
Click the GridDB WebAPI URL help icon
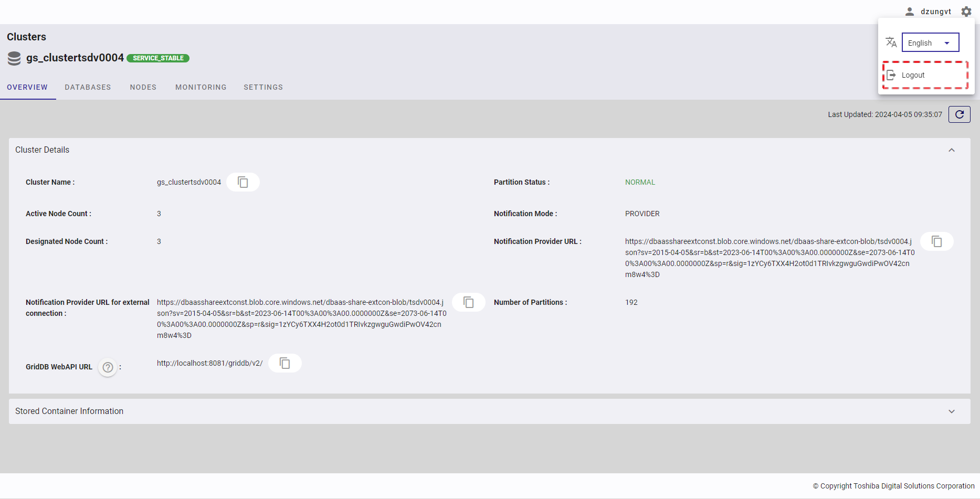(108, 367)
